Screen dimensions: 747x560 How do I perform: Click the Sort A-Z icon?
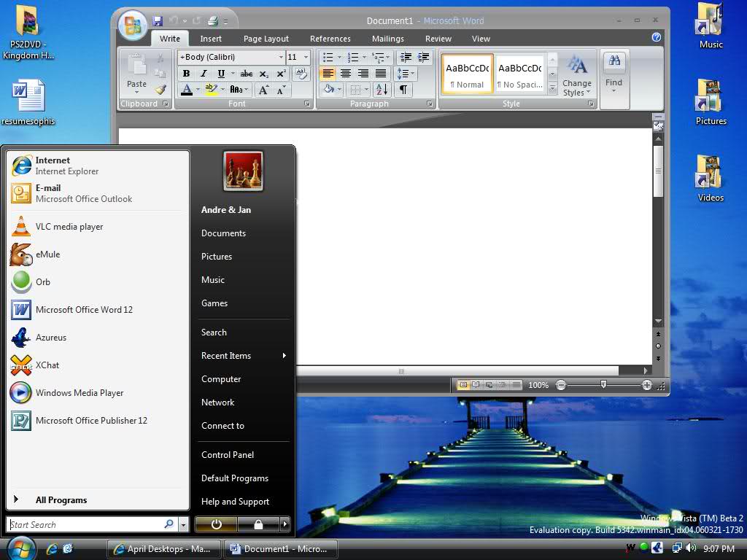coord(382,90)
